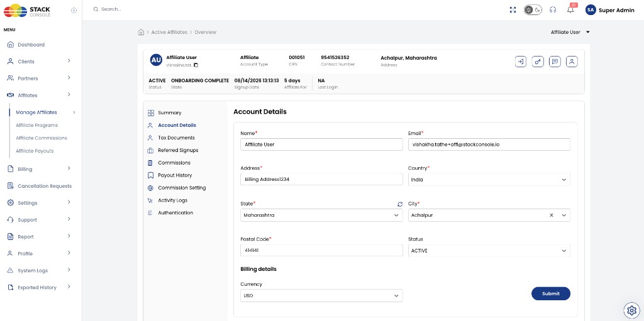The image size is (644, 321).
Task: Click the Name input field
Action: pos(321,144)
